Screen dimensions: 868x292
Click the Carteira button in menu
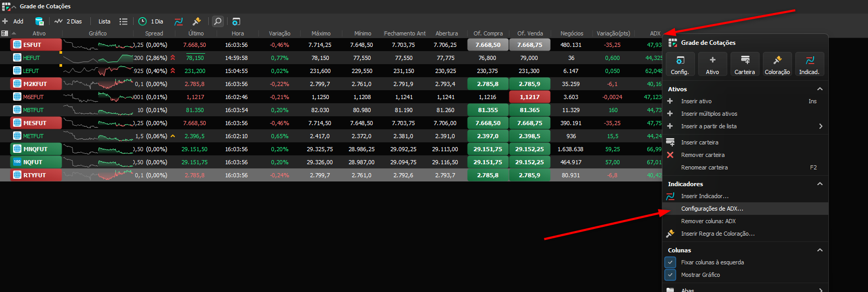[745, 64]
